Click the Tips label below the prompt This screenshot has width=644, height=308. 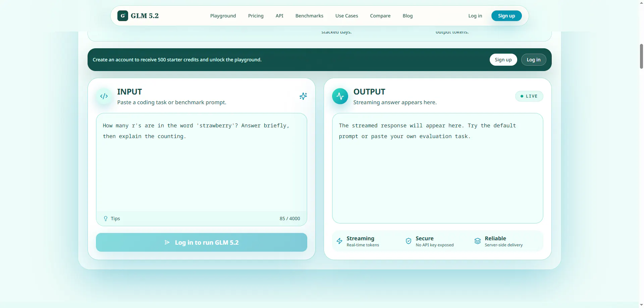point(115,219)
